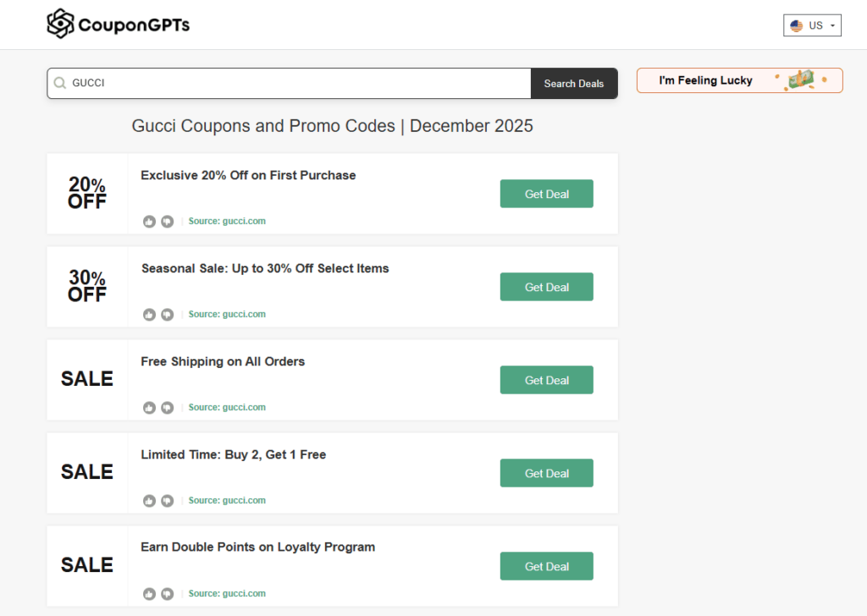
Task: Click the CouponGPTs logo
Action: [119, 24]
